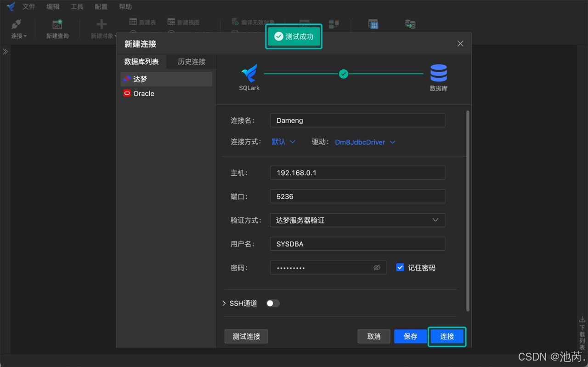Close the 新建连接 dialog with X

point(460,44)
